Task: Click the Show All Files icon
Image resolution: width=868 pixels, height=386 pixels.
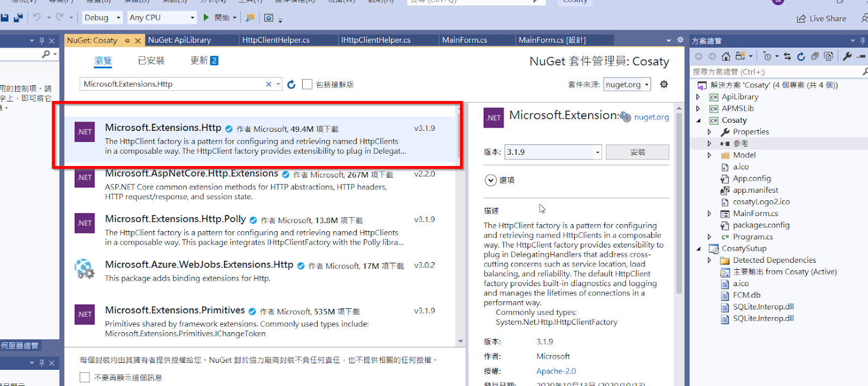Action: point(828,56)
